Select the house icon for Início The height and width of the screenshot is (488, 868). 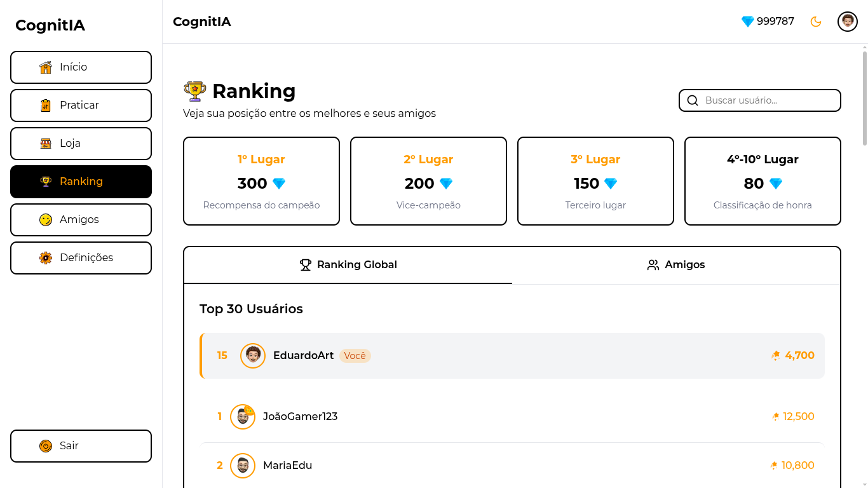click(45, 67)
